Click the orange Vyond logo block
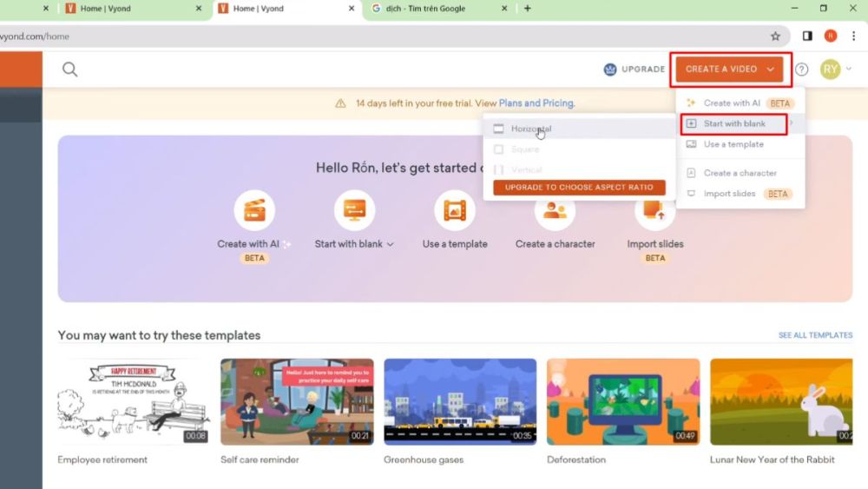Screen dimensions: 868x489 click(x=21, y=69)
